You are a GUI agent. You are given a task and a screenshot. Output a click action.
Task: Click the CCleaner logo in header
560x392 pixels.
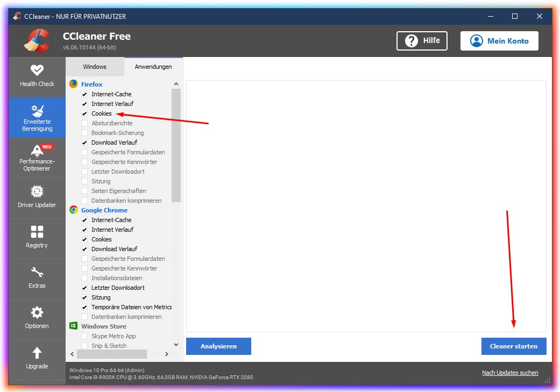(x=37, y=40)
